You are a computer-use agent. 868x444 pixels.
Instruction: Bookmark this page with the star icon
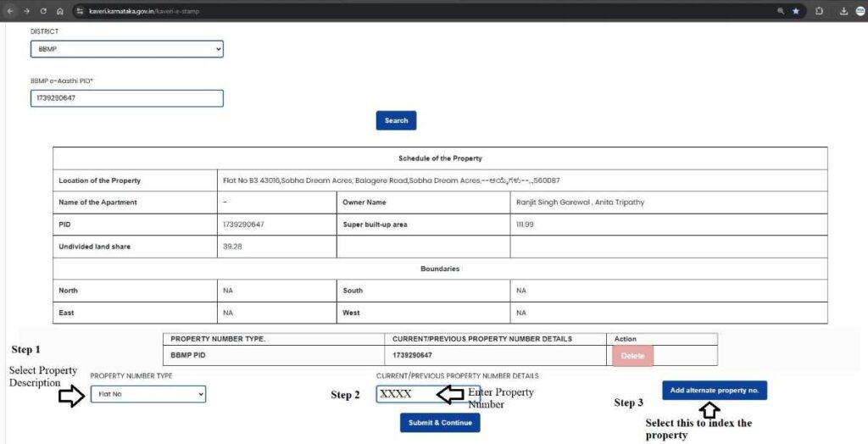point(796,11)
